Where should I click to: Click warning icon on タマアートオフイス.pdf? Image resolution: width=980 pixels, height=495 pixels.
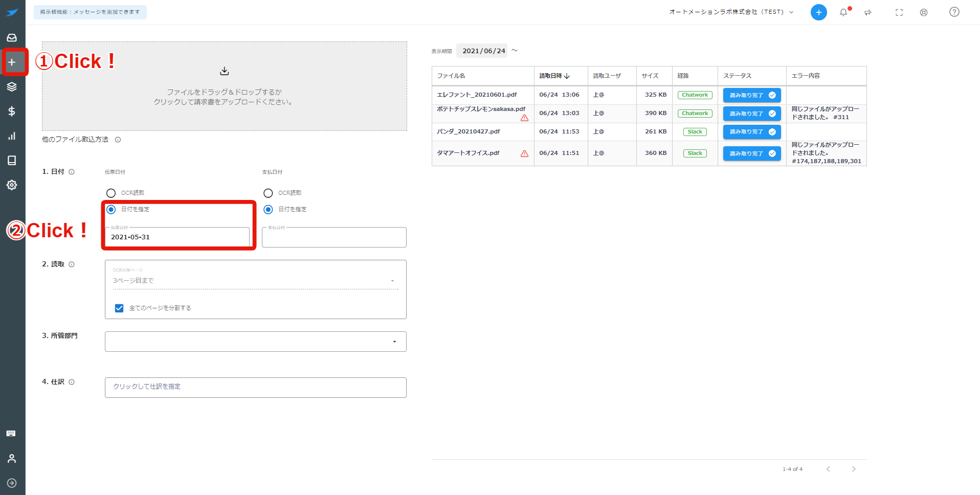coord(524,153)
